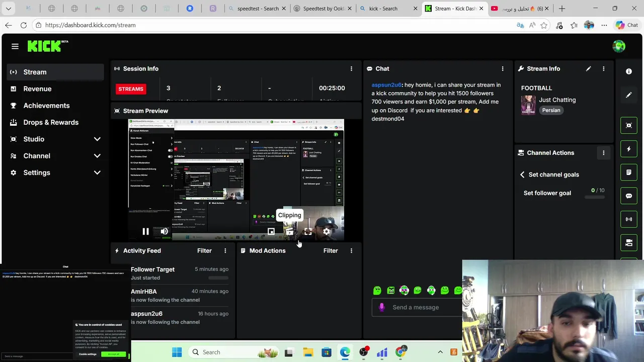This screenshot has width=644, height=362.
Task: Open the Windows Start menu
Action: coord(177,352)
